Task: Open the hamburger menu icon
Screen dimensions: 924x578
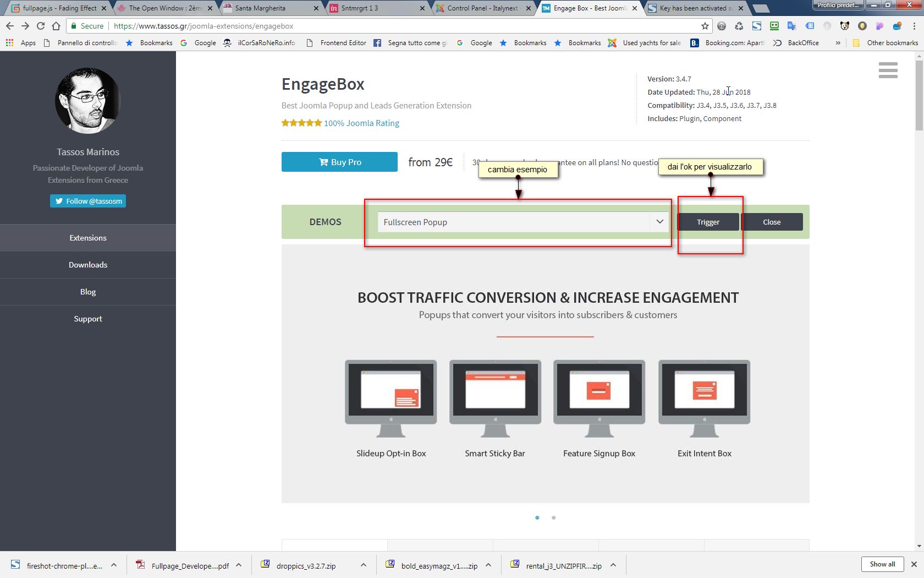Action: pos(888,70)
